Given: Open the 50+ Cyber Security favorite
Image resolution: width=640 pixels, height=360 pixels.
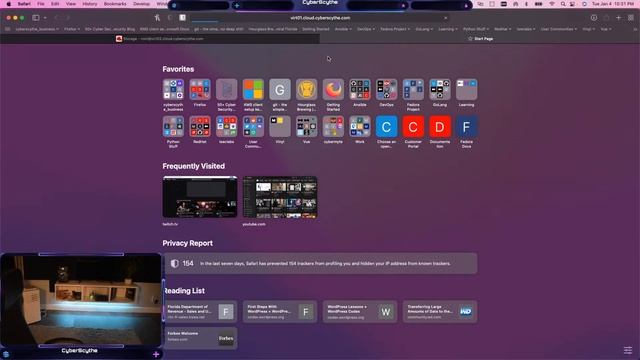Looking at the screenshot, I should tap(227, 90).
